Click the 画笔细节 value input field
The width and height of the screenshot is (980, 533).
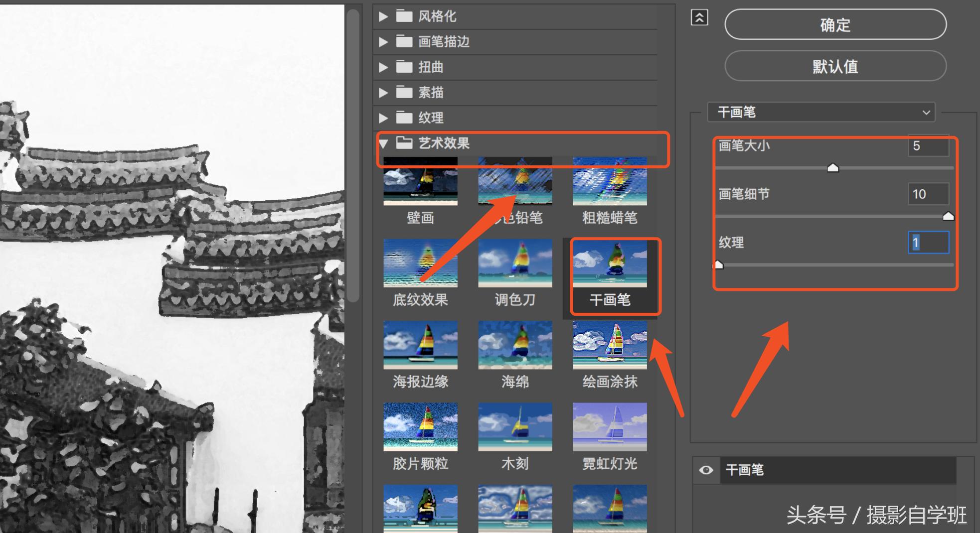(928, 194)
